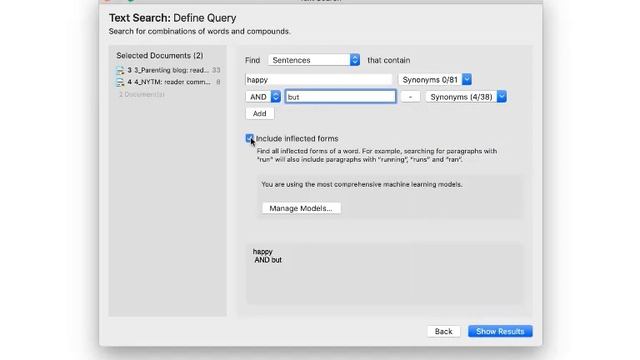
Task: Click Show Results button
Action: (500, 331)
